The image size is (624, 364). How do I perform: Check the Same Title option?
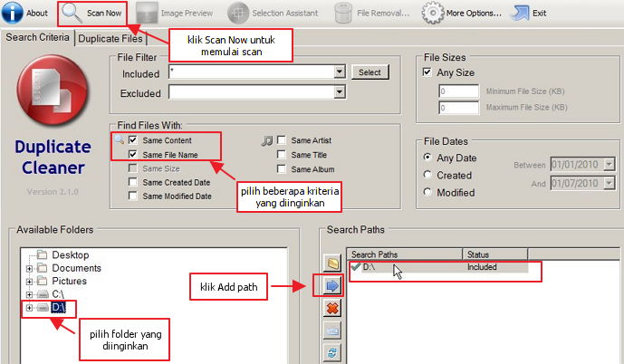point(282,154)
